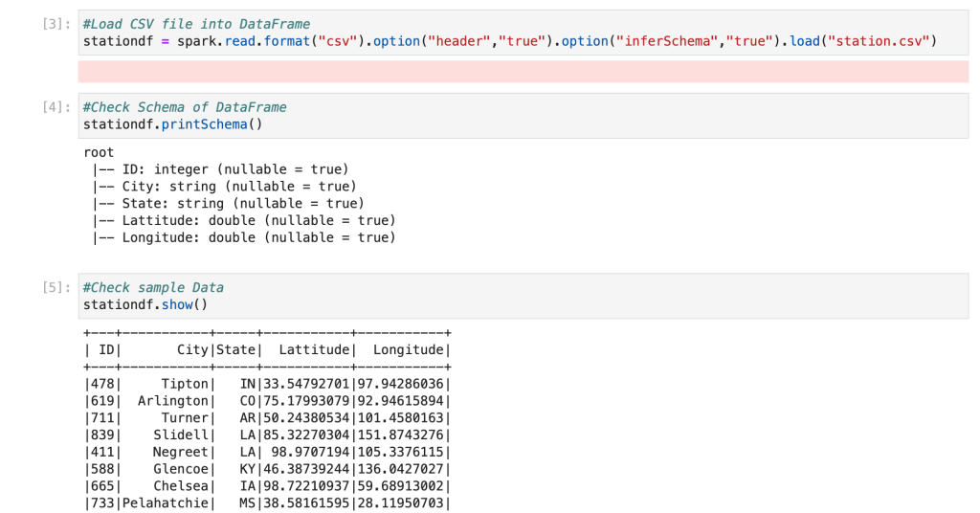
Task: Click the "#Load CSV file into DataFrame" comment
Action: (196, 24)
